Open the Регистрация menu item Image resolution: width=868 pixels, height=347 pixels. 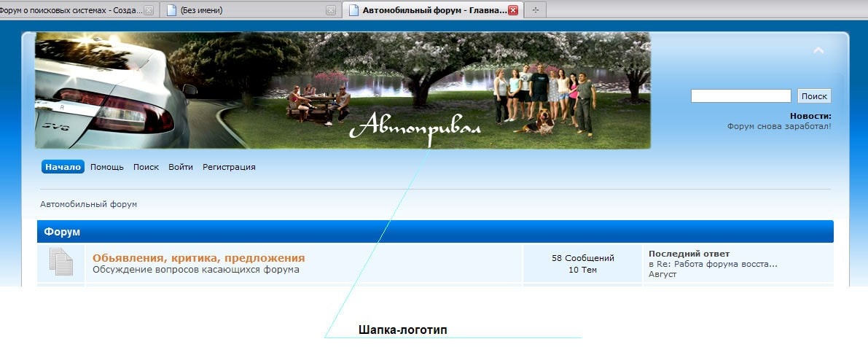coord(229,167)
